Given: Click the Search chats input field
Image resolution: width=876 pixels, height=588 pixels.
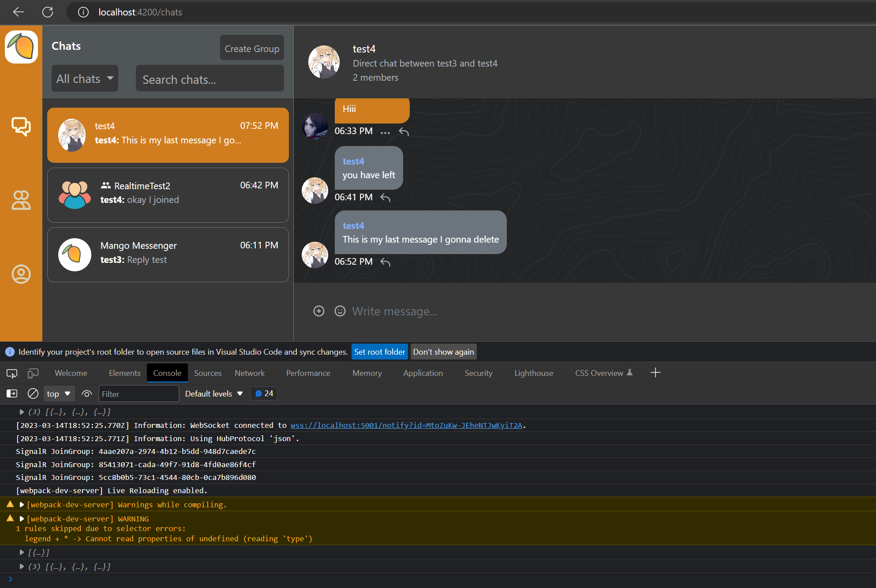Looking at the screenshot, I should click(x=210, y=79).
